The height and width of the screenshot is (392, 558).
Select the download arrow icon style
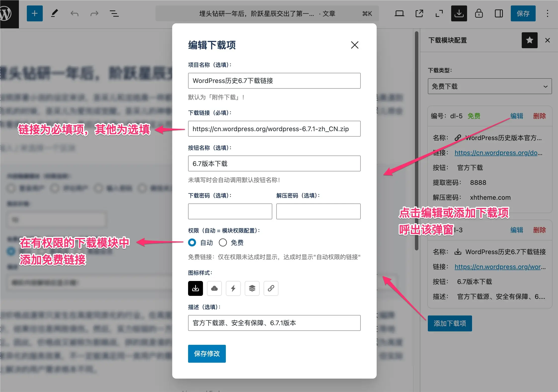195,288
